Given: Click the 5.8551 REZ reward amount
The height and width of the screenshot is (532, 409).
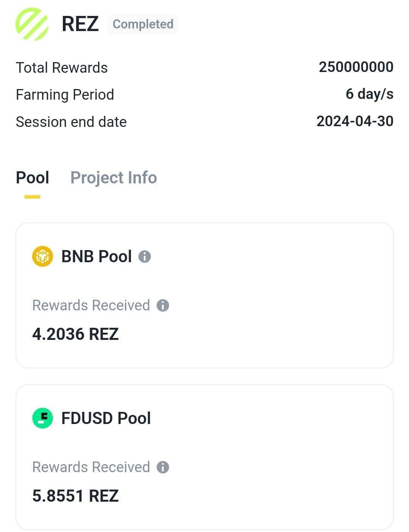Looking at the screenshot, I should [75, 496].
